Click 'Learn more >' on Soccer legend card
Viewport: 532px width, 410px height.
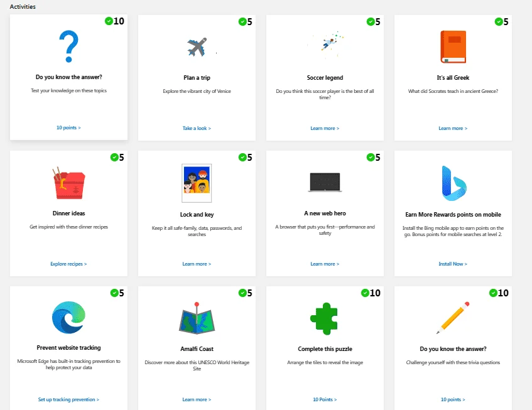325,128
